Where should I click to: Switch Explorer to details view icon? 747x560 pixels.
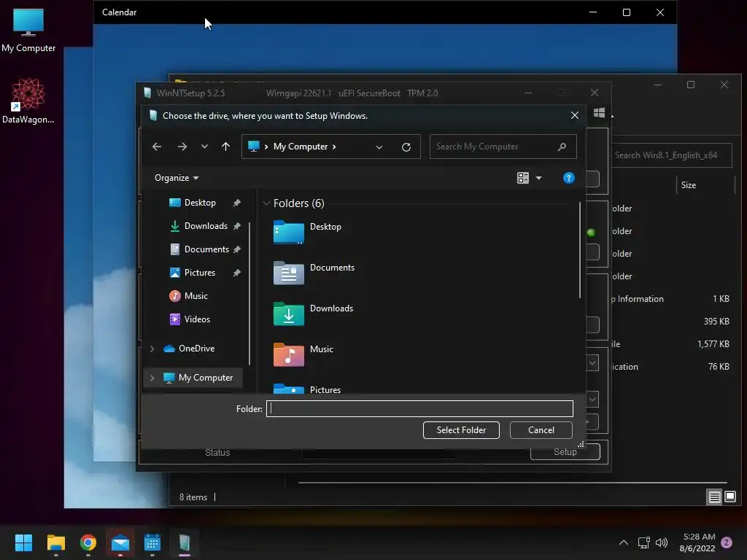click(715, 497)
